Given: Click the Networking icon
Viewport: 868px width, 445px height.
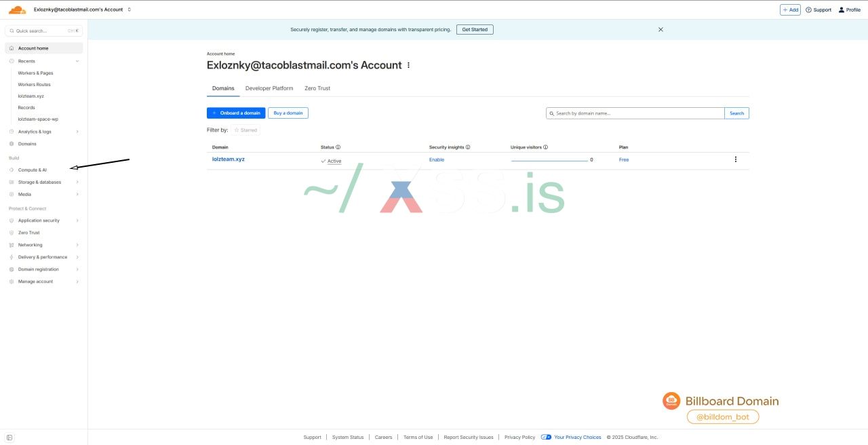Looking at the screenshot, I should pos(12,245).
